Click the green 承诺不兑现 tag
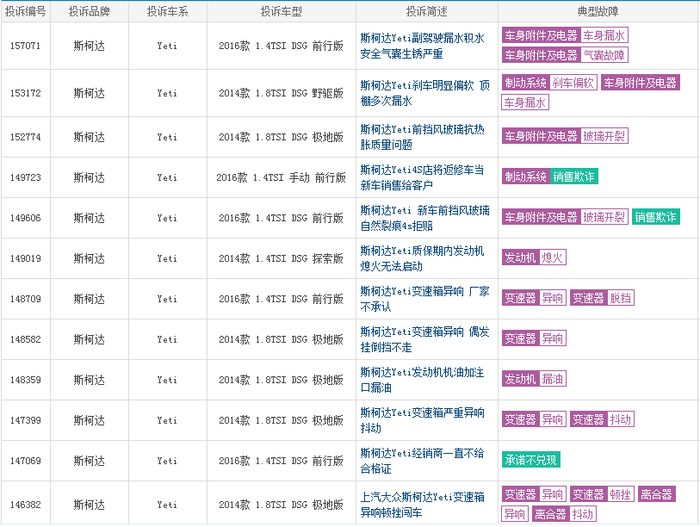 [x=531, y=460]
